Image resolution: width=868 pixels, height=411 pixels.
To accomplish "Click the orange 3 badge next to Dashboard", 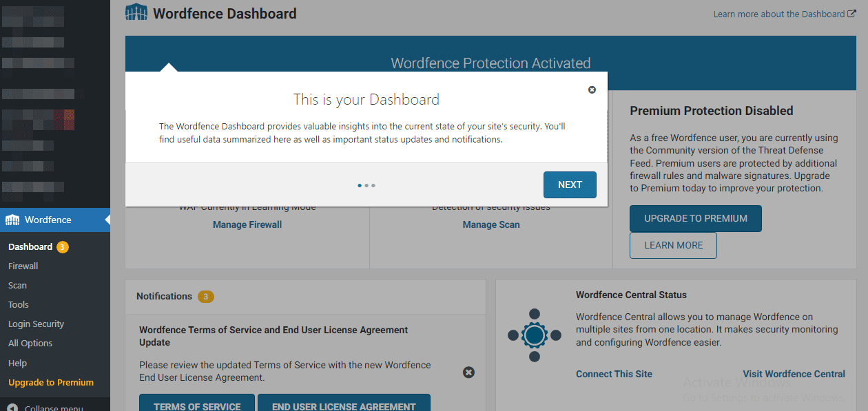I will tap(63, 247).
